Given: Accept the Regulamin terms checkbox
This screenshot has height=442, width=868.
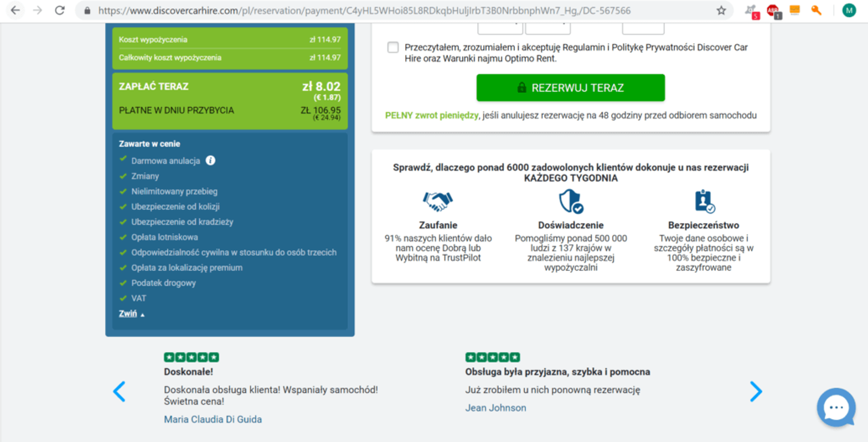Looking at the screenshot, I should [393, 47].
